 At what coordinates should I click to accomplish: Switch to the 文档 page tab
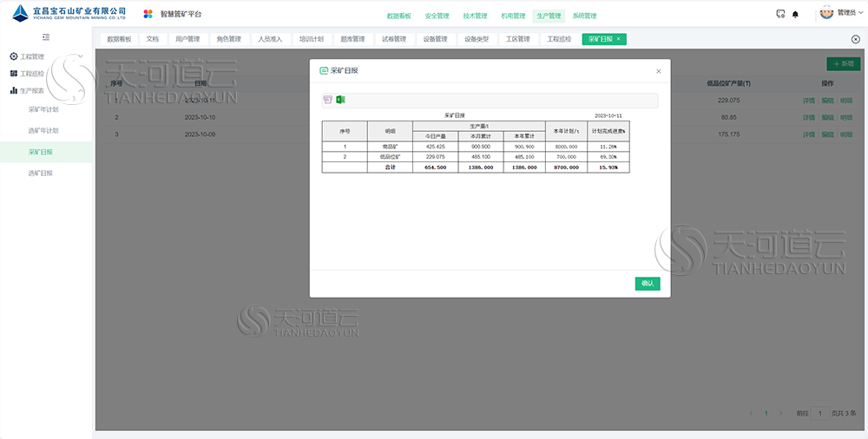tap(152, 39)
